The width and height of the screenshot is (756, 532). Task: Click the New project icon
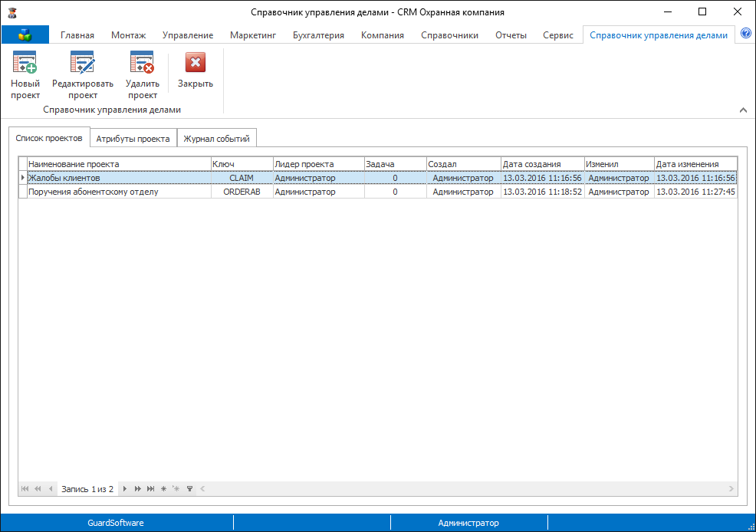tap(25, 62)
